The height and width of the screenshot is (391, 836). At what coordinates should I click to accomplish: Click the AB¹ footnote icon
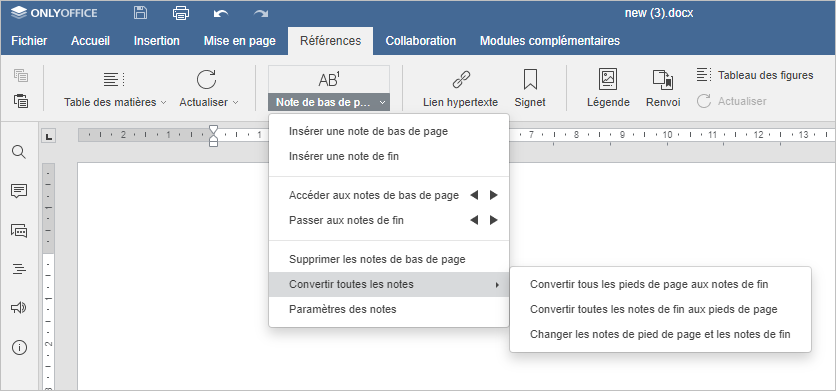click(329, 79)
